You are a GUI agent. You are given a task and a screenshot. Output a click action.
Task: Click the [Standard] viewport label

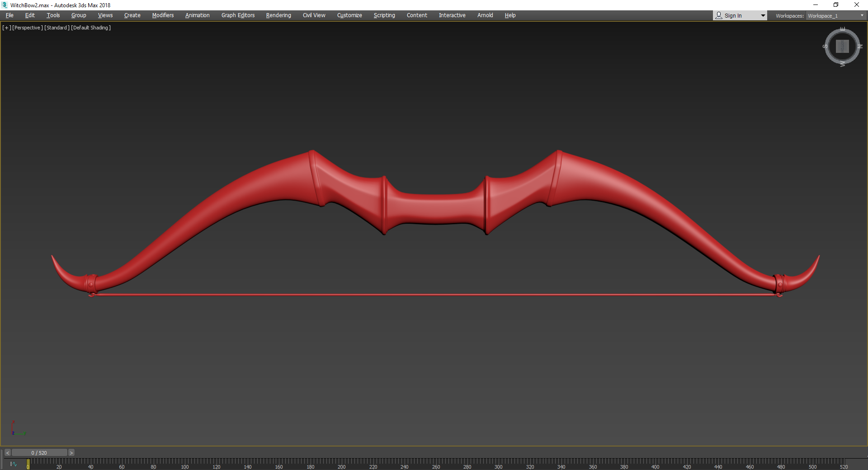coord(57,28)
